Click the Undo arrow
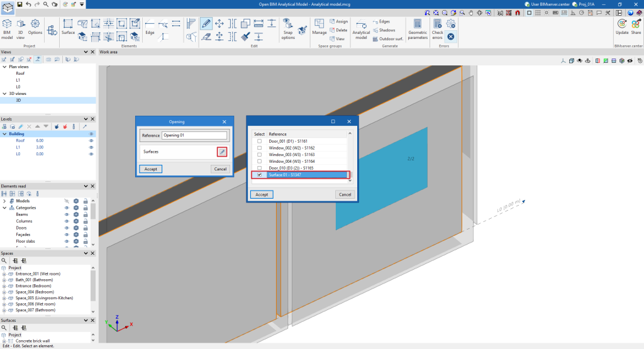644x349 pixels. [x=28, y=4]
